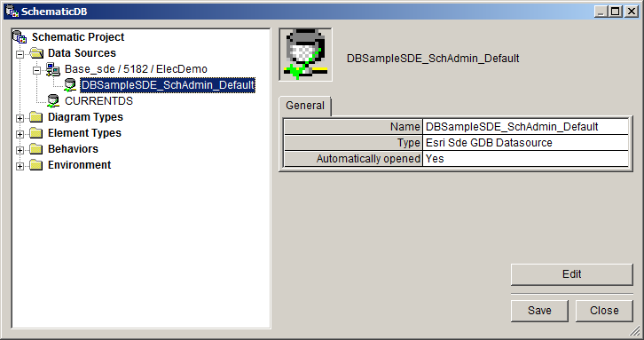
Task: Click the Type property label cell
Action: [x=353, y=143]
